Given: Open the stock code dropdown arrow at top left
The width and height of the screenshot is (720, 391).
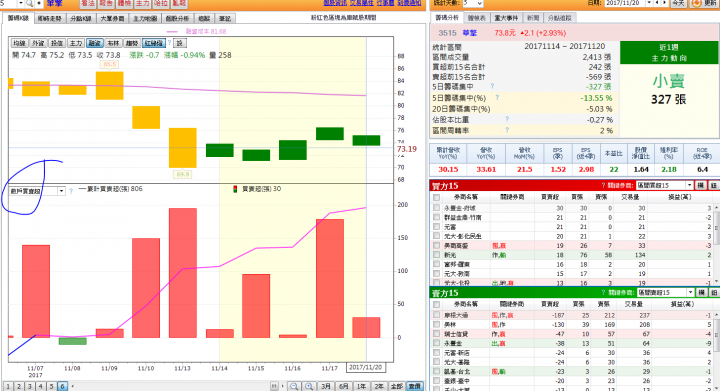Looking at the screenshot, I should pos(21,3).
